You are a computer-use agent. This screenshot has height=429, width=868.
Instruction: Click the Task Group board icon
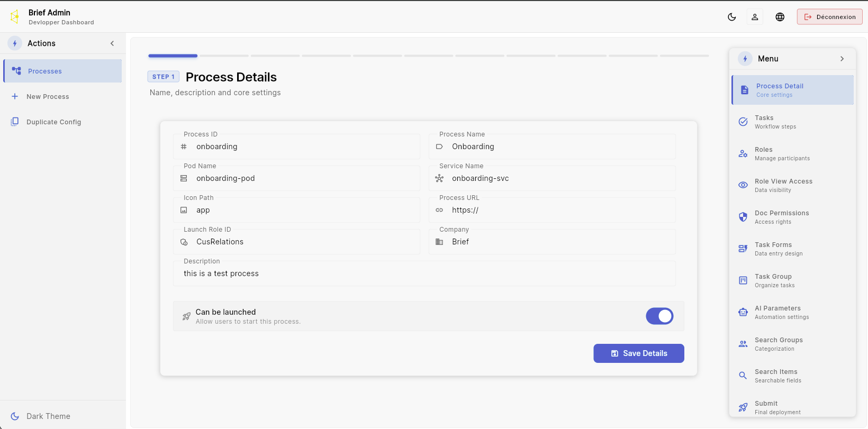click(743, 280)
